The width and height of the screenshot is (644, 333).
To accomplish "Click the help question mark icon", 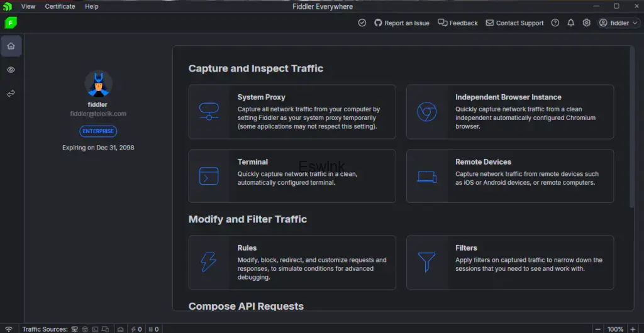I will pos(555,23).
